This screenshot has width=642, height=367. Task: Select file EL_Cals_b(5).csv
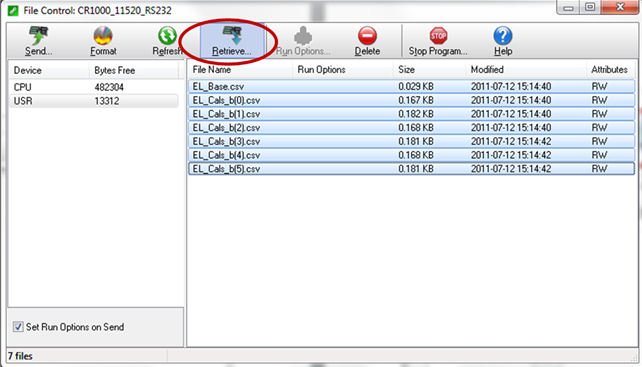[411, 169]
